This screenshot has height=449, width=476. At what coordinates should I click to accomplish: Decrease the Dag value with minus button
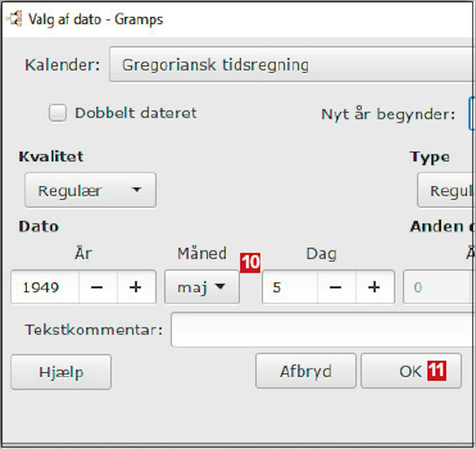point(336,287)
